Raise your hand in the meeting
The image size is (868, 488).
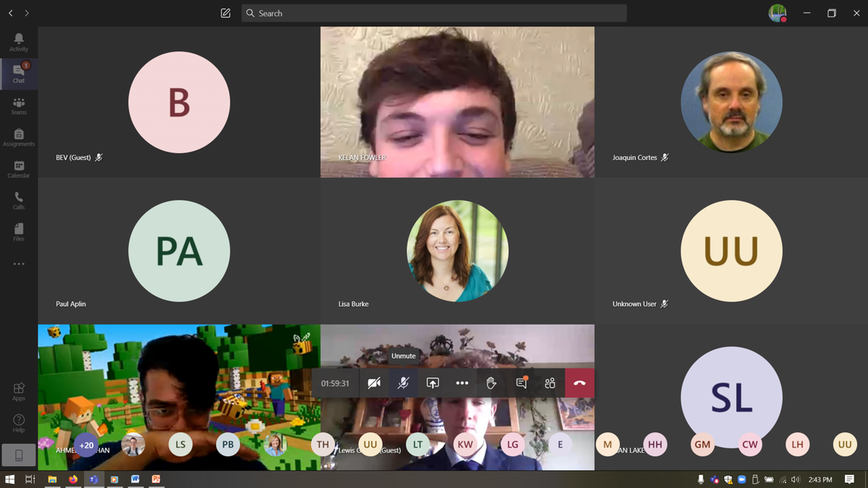(x=491, y=383)
